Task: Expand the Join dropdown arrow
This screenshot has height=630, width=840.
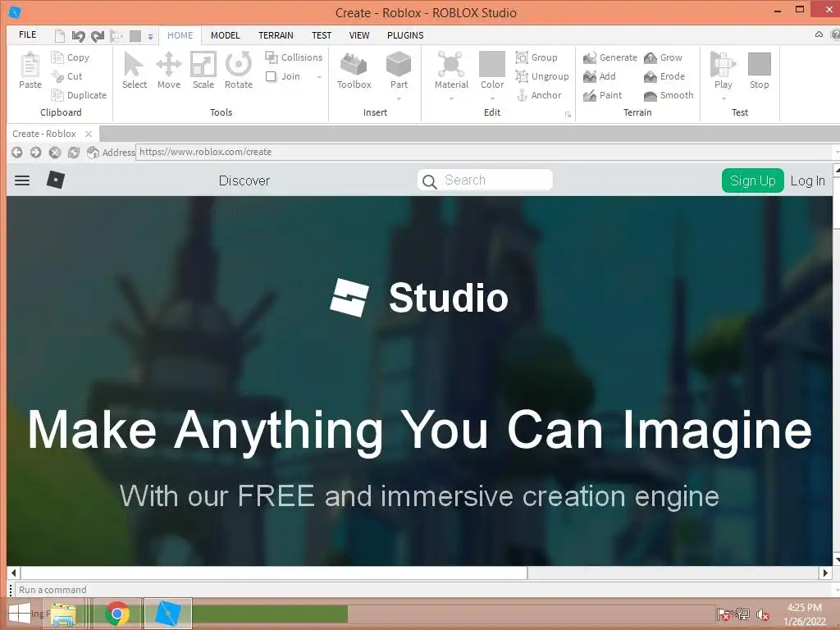Action: (x=319, y=77)
